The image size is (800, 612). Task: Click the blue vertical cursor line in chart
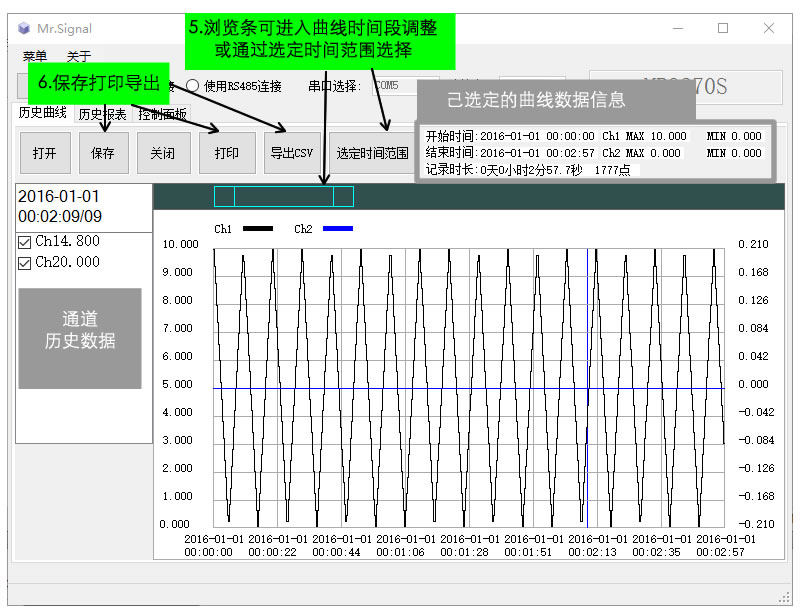[x=587, y=388]
